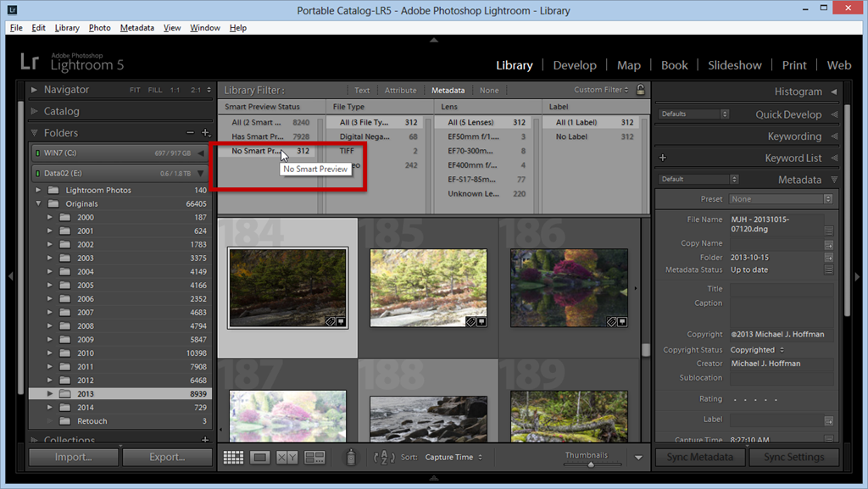Image resolution: width=868 pixels, height=489 pixels.
Task: Set Navigator zoom to 1:1
Action: tap(175, 90)
